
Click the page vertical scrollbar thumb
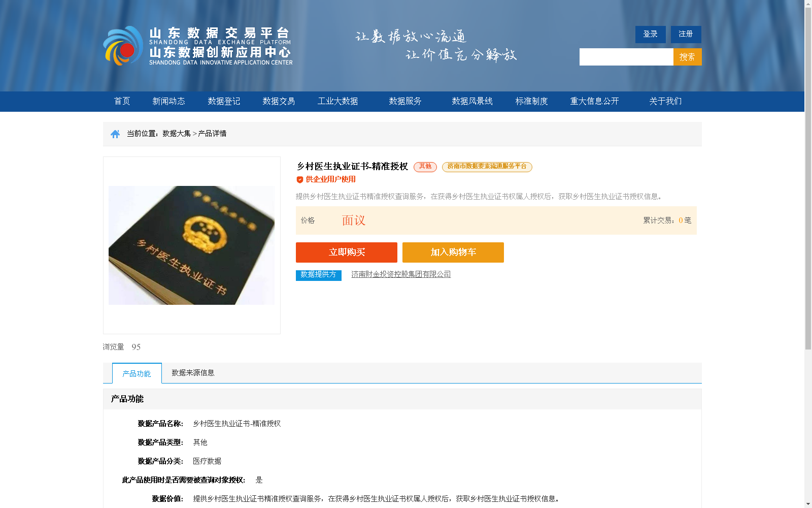click(808, 178)
